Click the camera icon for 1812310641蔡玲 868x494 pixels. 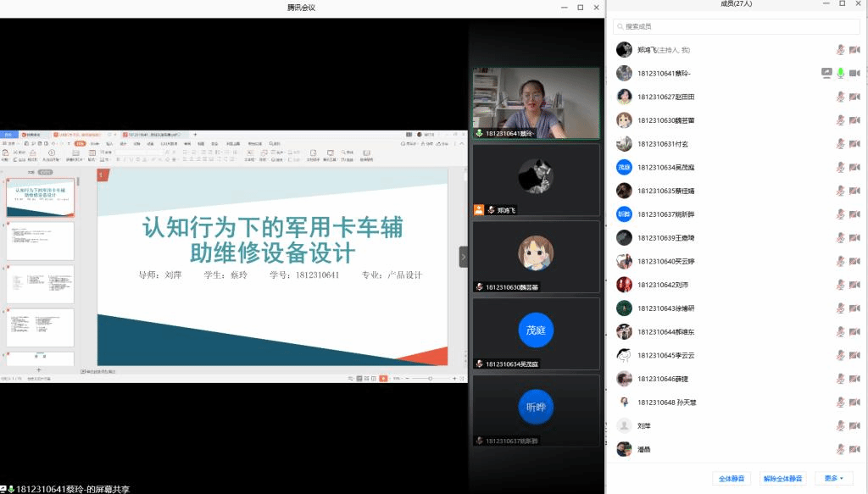(854, 74)
